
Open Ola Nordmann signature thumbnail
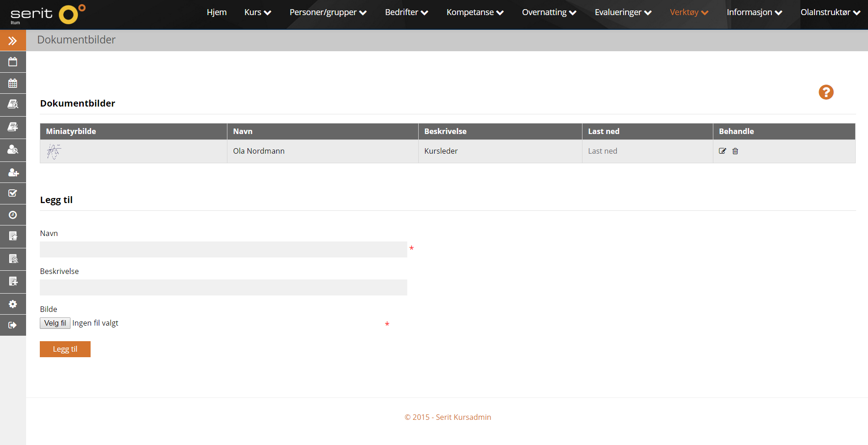(x=54, y=151)
